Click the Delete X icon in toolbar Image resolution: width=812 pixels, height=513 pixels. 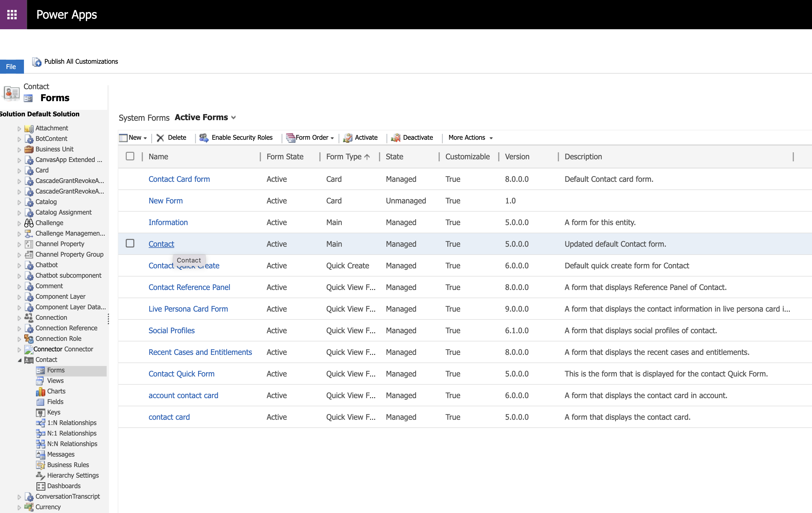pyautogui.click(x=160, y=138)
